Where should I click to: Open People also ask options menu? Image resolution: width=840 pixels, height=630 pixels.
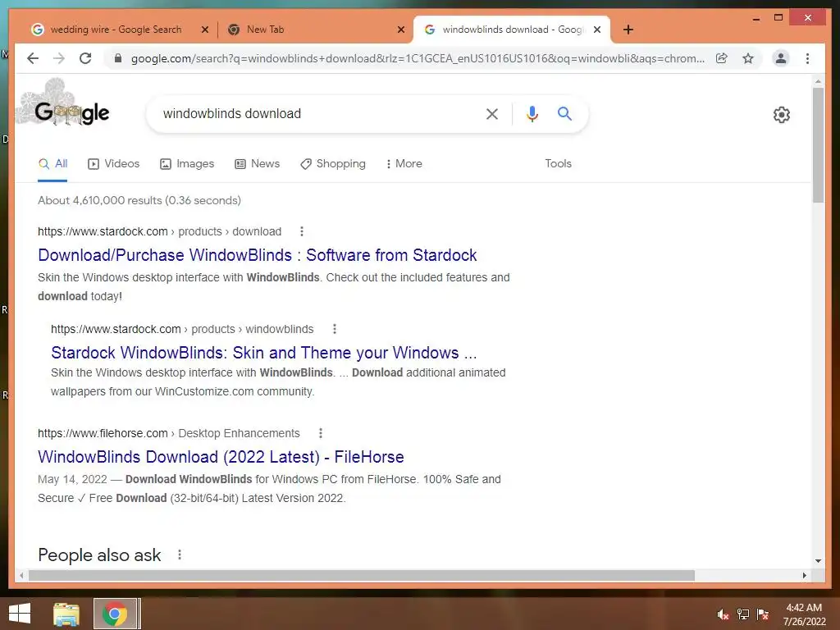tap(180, 555)
